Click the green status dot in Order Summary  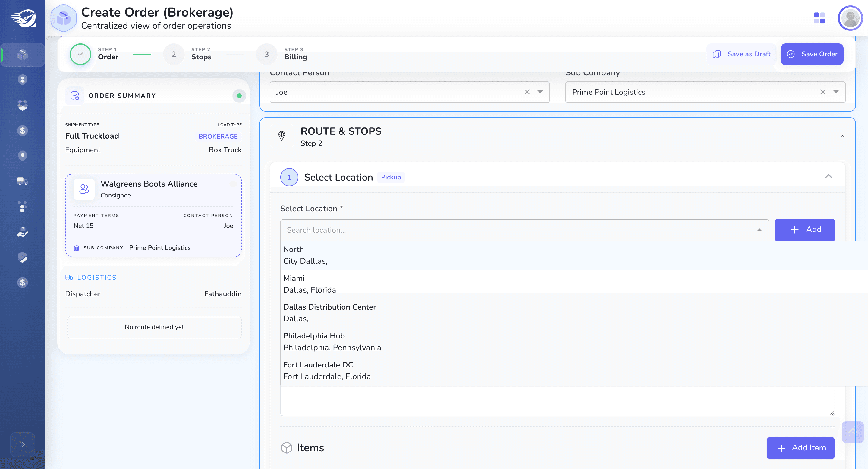point(239,96)
